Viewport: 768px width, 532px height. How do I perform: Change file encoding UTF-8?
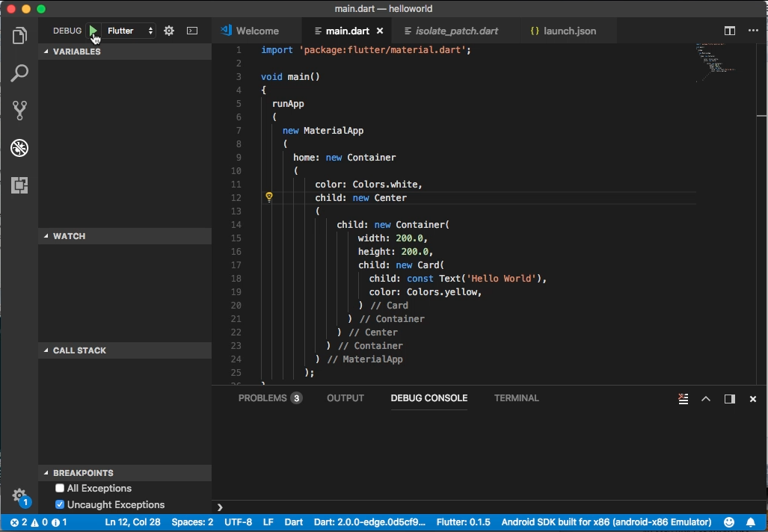point(238,522)
